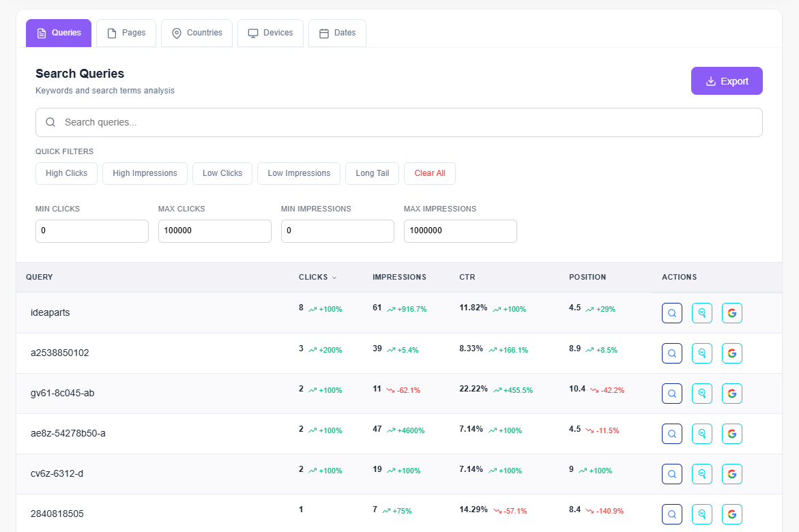Enable the Long Tail filter

[x=372, y=173]
